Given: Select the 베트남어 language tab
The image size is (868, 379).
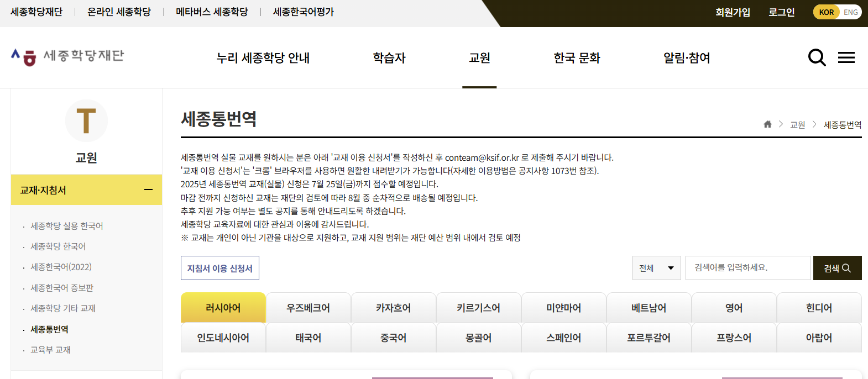Looking at the screenshot, I should click(x=649, y=308).
